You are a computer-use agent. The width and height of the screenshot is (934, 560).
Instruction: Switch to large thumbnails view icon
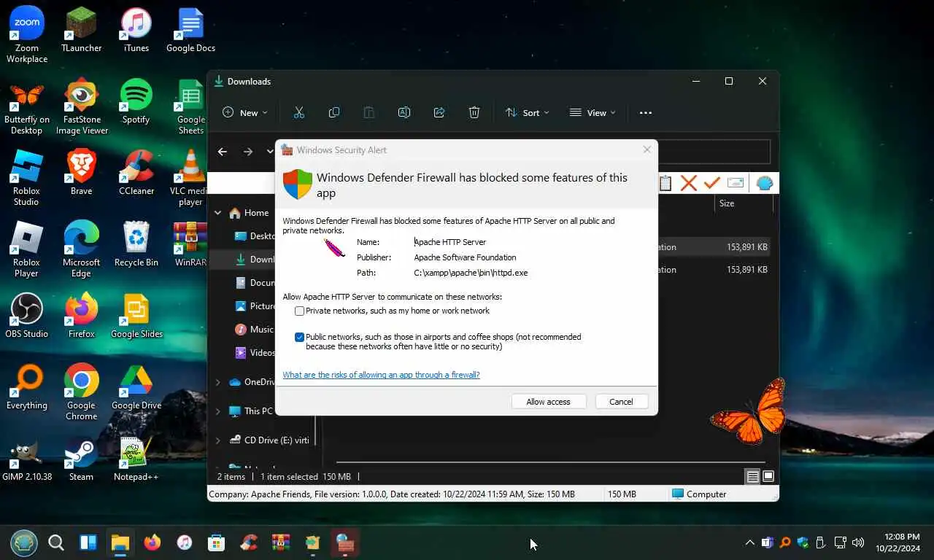768,477
